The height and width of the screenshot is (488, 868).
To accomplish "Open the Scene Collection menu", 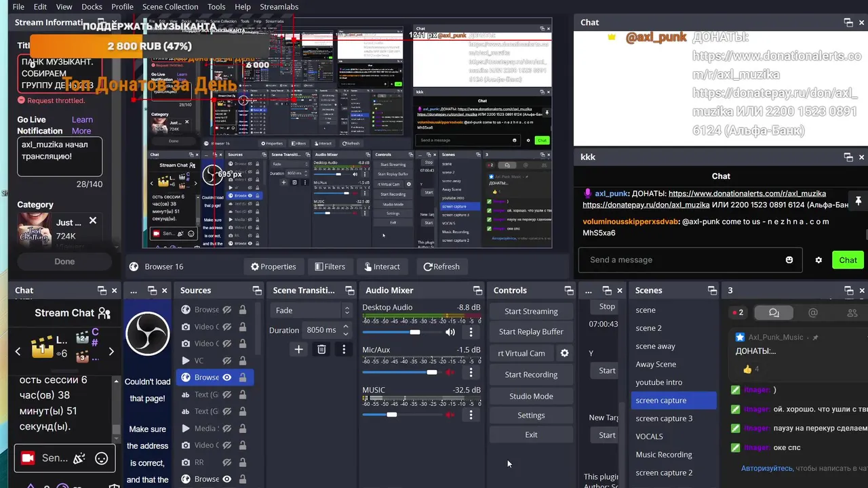I will click(x=170, y=7).
